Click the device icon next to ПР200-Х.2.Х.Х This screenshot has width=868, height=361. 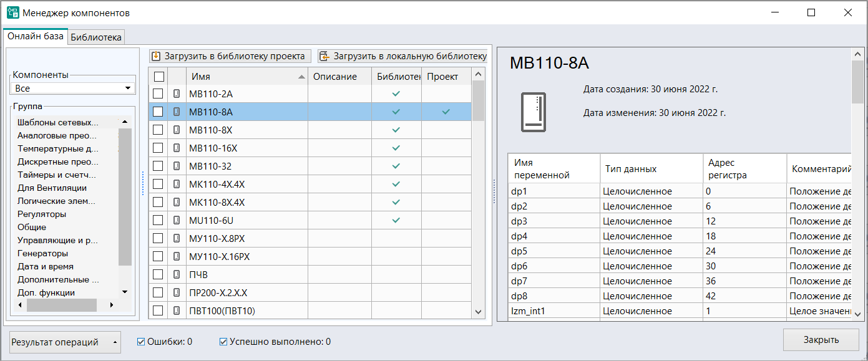[x=177, y=292]
